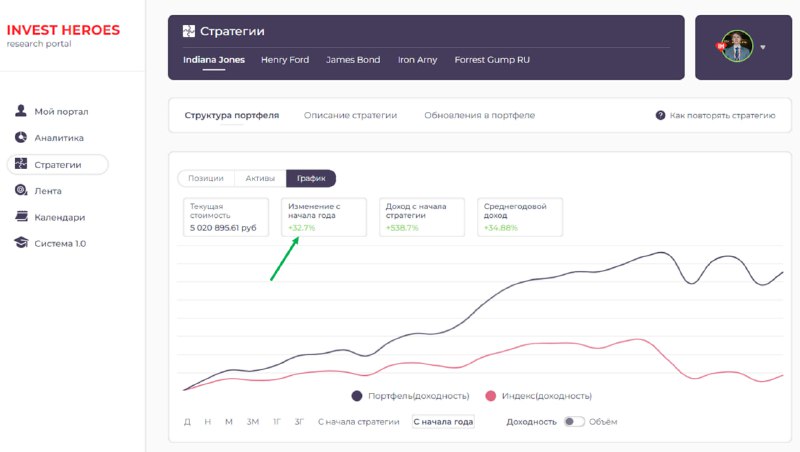Image resolution: width=800 pixels, height=452 pixels.
Task: Select the М month period
Action: 229,422
